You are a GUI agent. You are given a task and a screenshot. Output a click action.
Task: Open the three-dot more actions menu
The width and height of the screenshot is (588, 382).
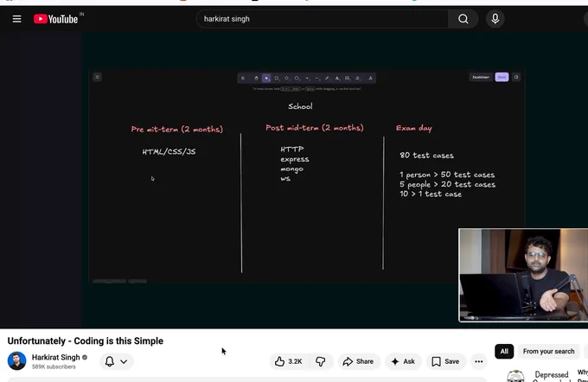[x=479, y=361]
